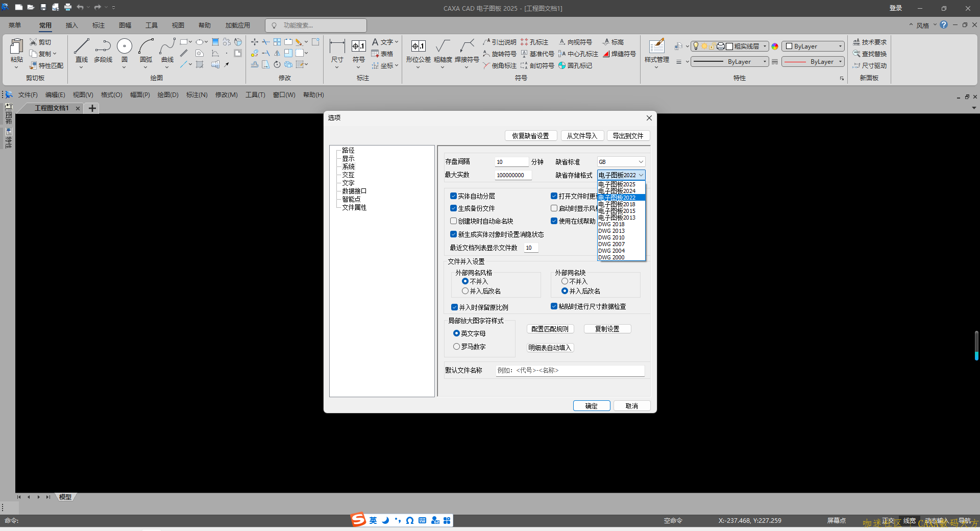Insert 引出说明 leader note
Viewport: 980px width, 531px height.
pyautogui.click(x=500, y=42)
